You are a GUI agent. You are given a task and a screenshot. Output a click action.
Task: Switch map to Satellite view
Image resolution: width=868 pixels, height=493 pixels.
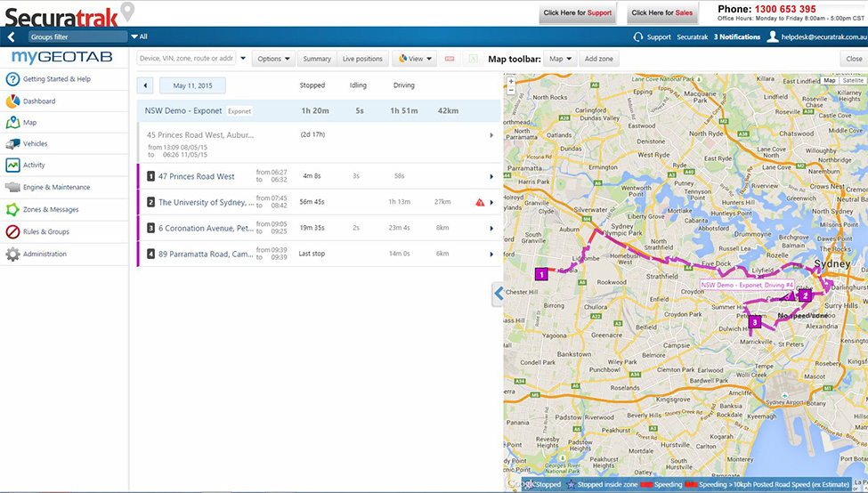(x=852, y=80)
